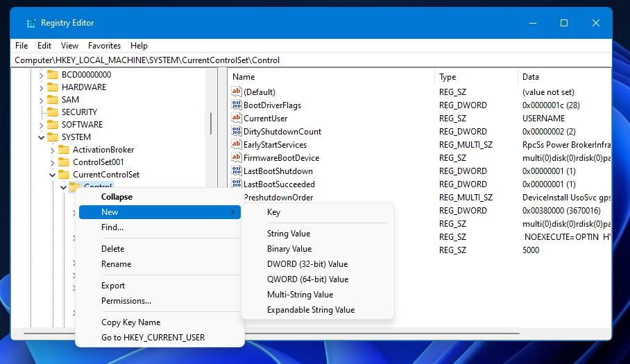
Task: Expand the BCD00000000 key
Action: click(41, 75)
